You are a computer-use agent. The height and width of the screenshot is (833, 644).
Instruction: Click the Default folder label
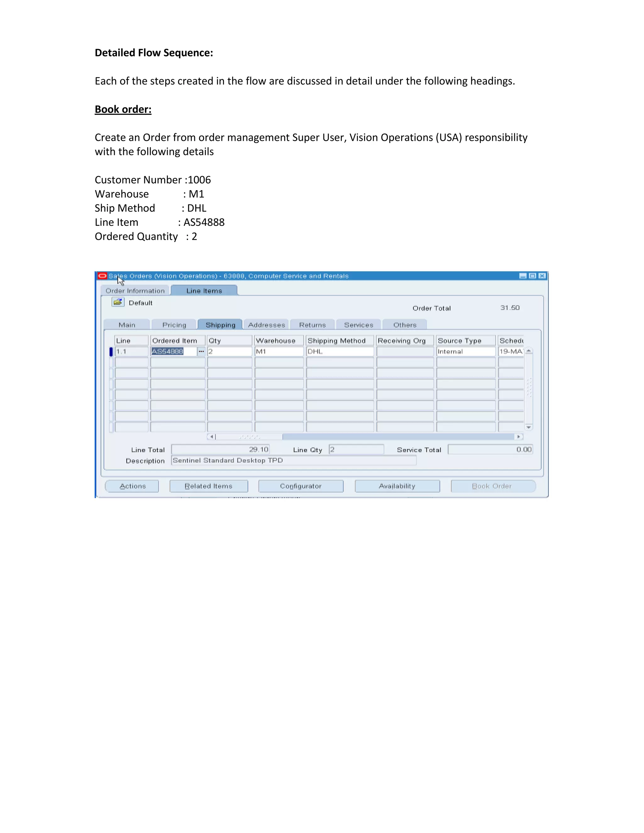(x=140, y=303)
